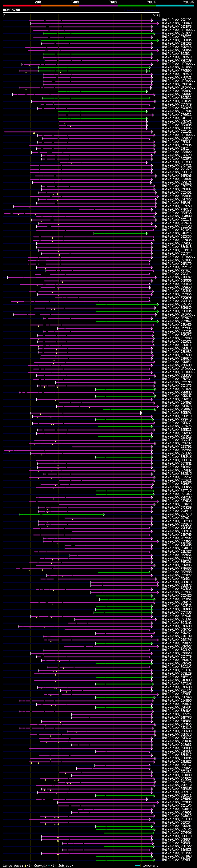Select hit label UniRef100_B8ANO2

[177, 711]
